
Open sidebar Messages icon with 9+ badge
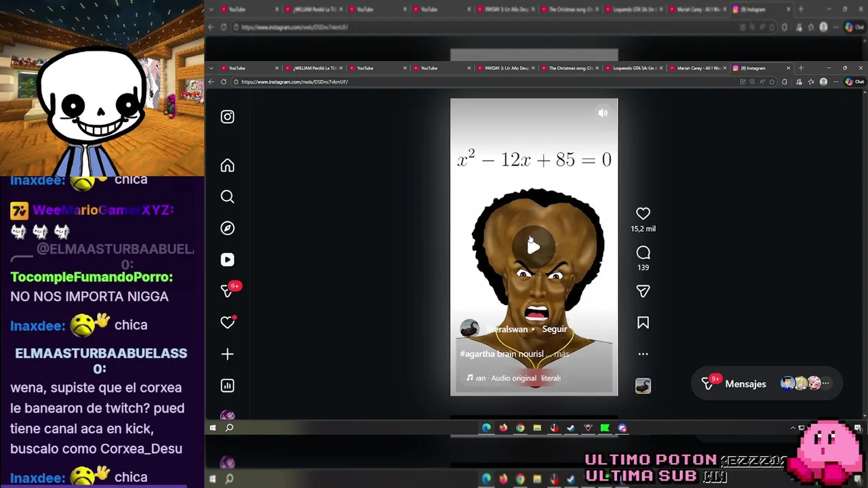click(x=229, y=290)
